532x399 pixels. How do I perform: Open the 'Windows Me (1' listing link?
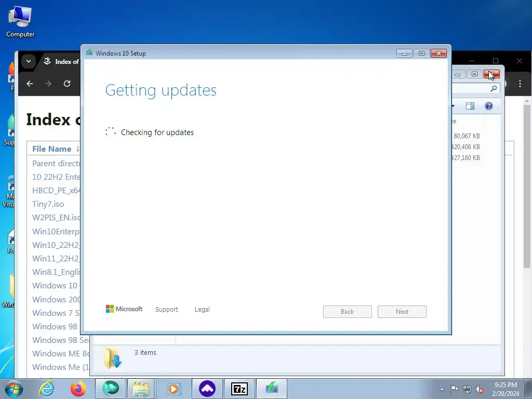pos(61,367)
